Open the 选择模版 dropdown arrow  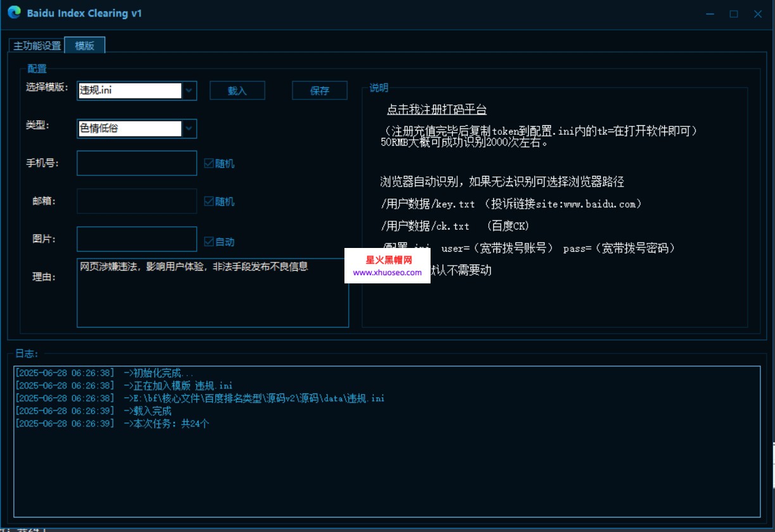(x=189, y=90)
